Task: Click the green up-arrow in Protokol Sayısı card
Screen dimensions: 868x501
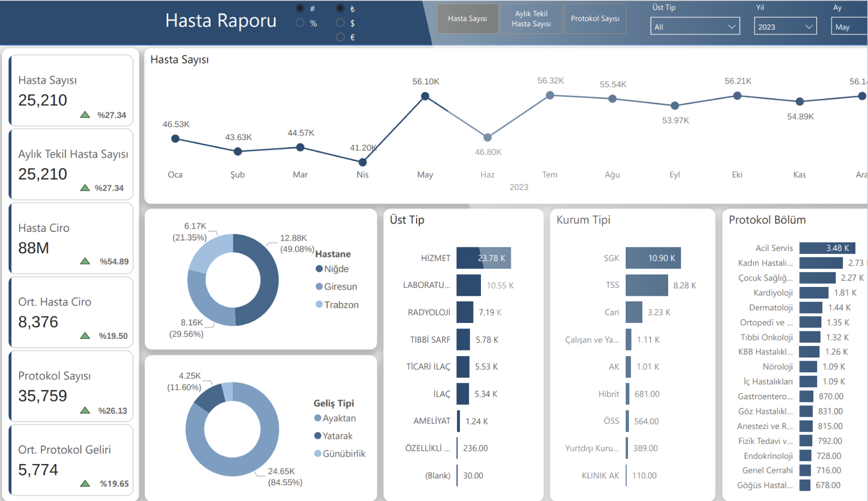Action: [x=85, y=410]
